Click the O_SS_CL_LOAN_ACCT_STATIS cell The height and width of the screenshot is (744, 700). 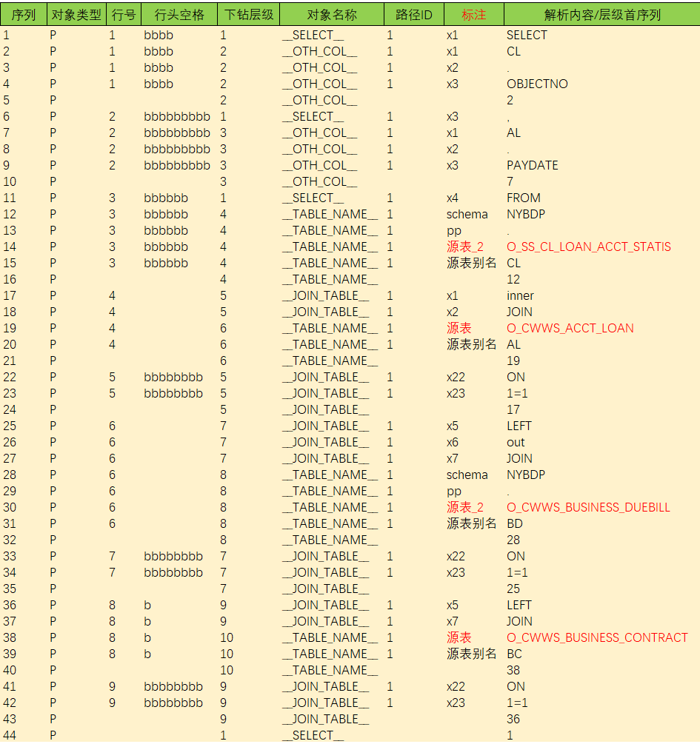[589, 247]
